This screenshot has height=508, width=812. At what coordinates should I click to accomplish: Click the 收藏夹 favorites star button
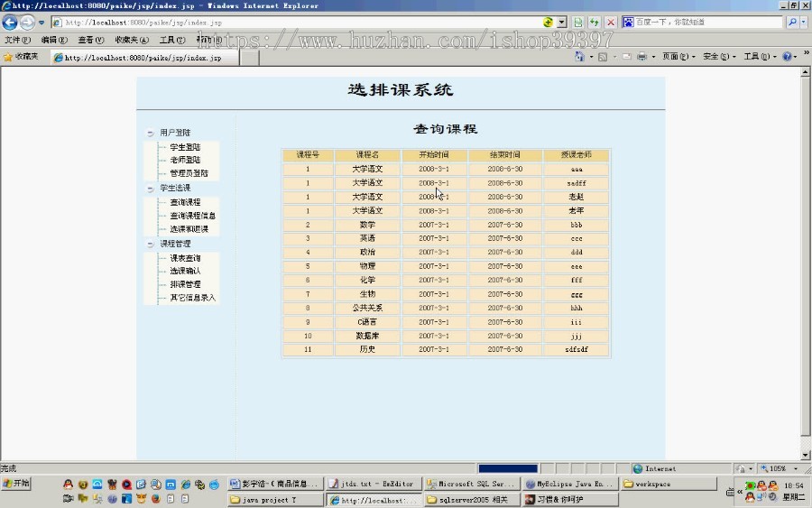point(22,57)
